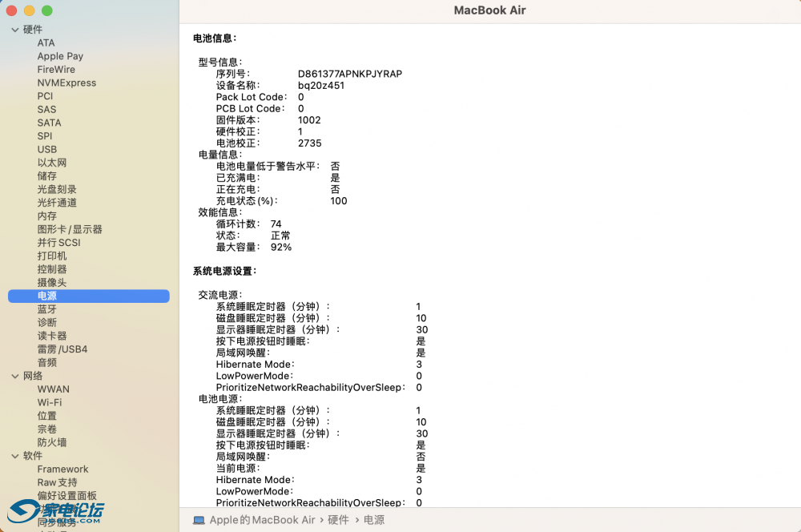Select the SAS hardware item

click(x=46, y=109)
